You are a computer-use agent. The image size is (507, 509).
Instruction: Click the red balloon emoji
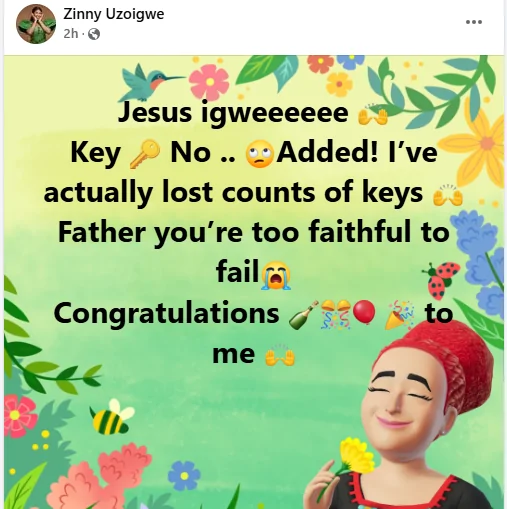coord(364,312)
